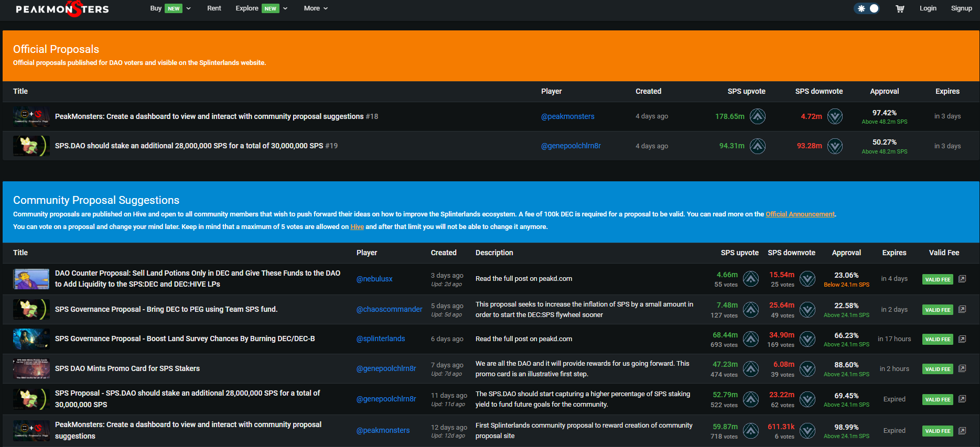
Task: Open the @splinterlands player profile
Action: point(381,339)
